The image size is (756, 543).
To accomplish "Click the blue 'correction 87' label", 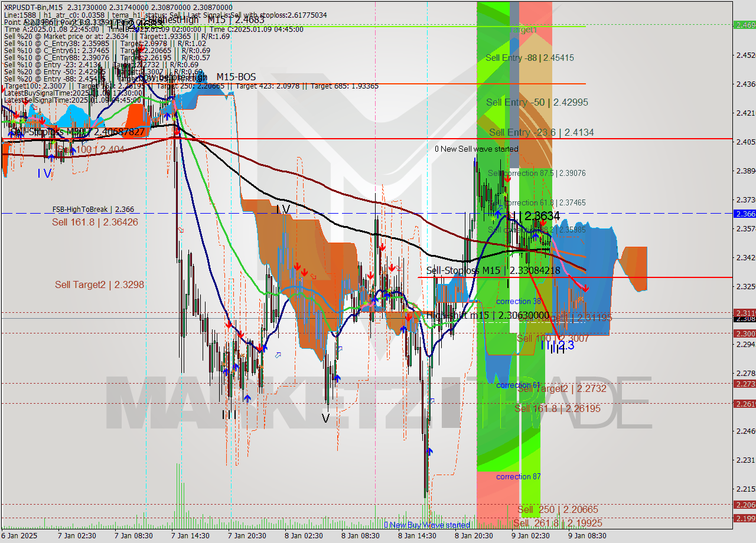I will pyautogui.click(x=519, y=477).
